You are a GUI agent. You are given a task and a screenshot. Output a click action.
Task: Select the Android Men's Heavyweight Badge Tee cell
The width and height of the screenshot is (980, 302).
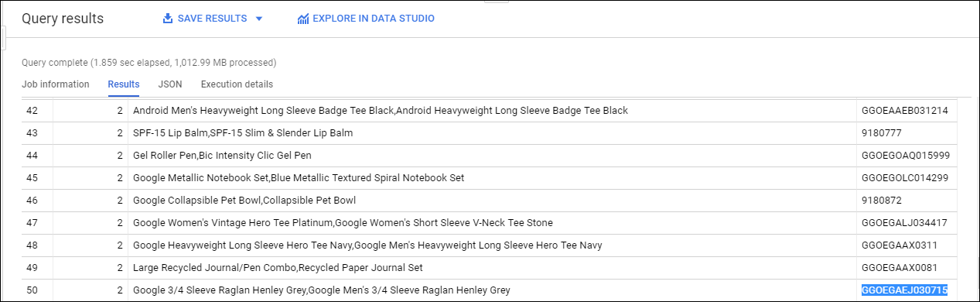click(492, 111)
